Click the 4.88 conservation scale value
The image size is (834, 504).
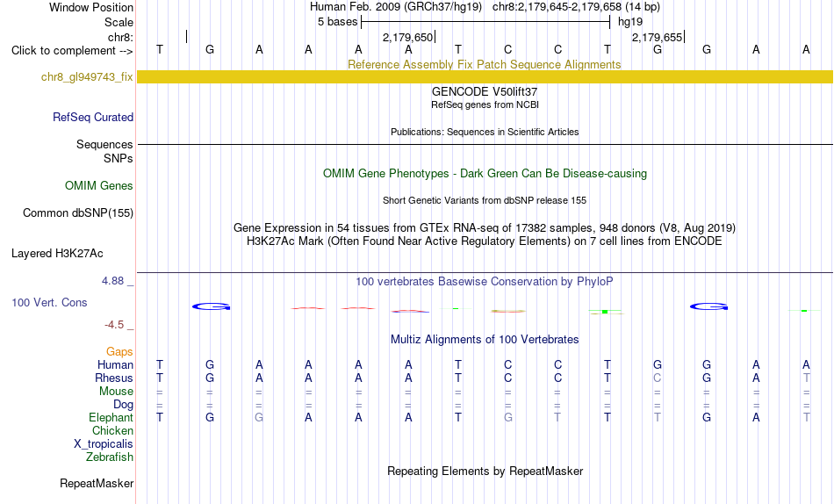click(x=112, y=280)
